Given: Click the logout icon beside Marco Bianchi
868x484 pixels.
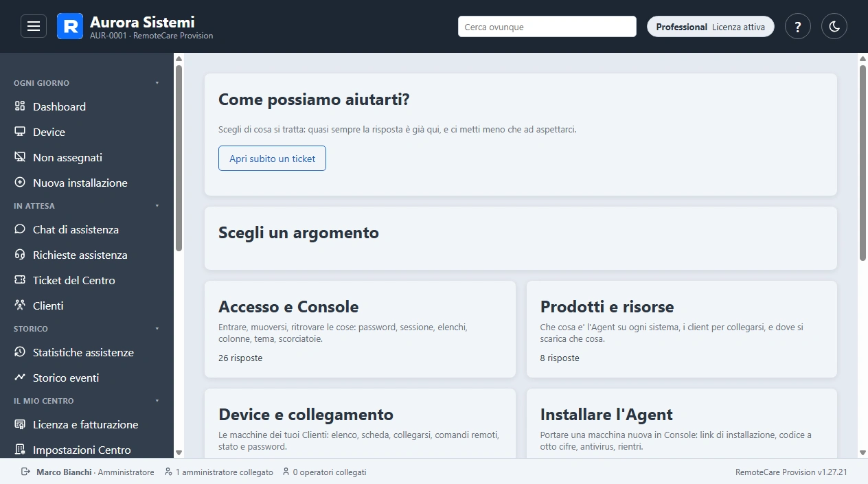Looking at the screenshot, I should pos(26,472).
